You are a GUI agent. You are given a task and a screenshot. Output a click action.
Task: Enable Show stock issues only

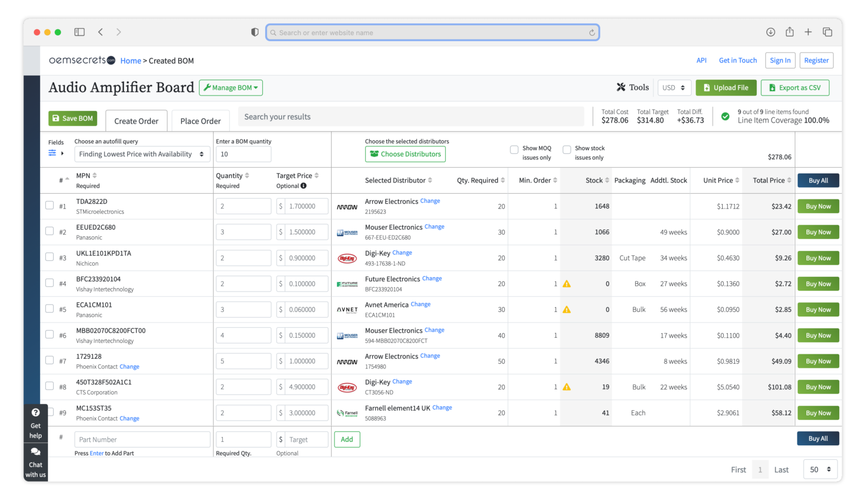click(567, 149)
